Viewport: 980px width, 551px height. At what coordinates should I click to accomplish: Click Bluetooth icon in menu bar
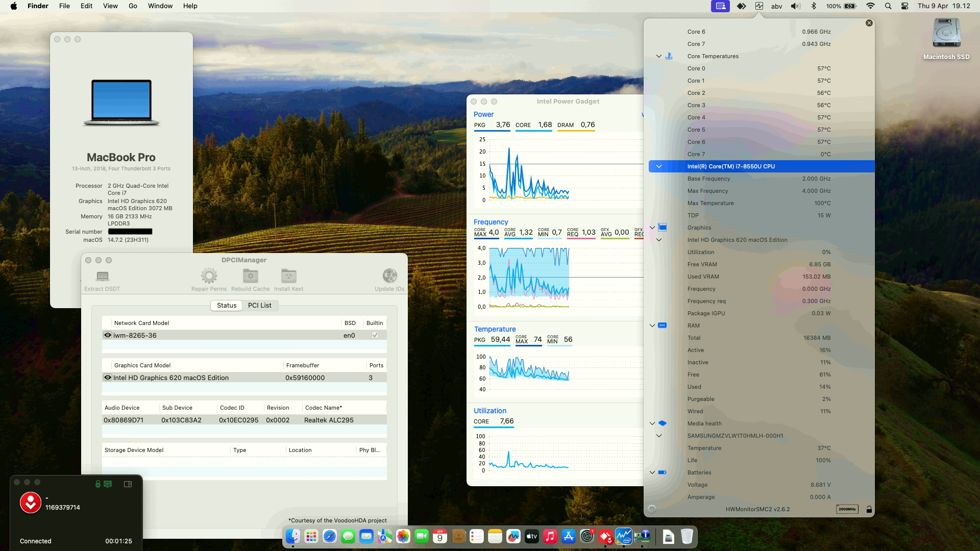[x=814, y=6]
